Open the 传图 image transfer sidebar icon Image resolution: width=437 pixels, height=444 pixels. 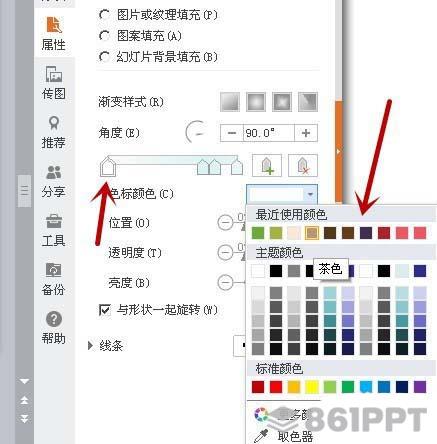(x=53, y=83)
